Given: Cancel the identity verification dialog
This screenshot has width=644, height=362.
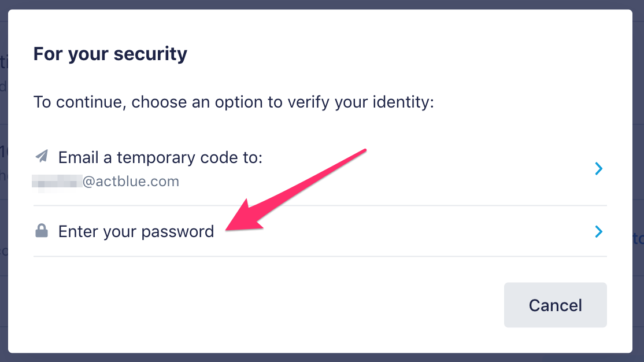Looking at the screenshot, I should (556, 305).
